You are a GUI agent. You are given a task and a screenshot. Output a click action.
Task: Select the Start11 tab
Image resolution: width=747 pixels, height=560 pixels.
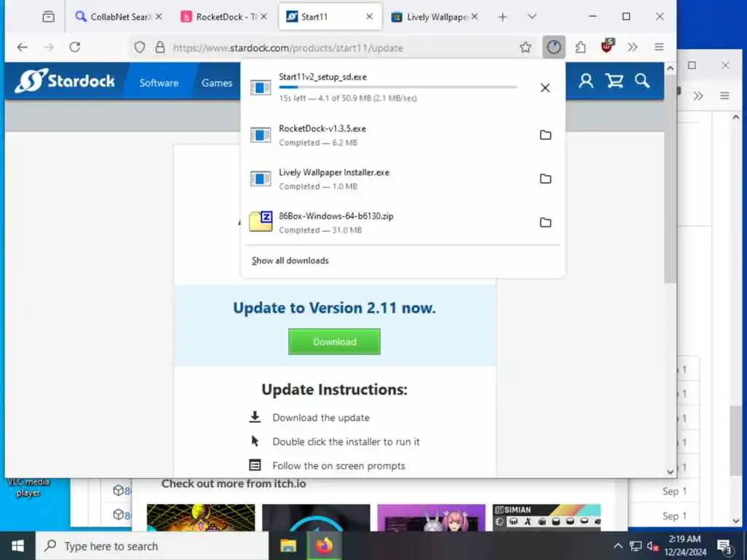tap(329, 17)
